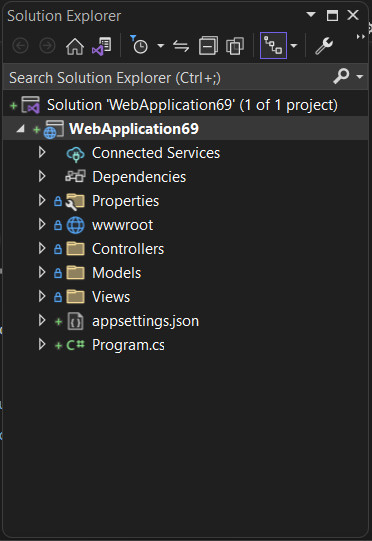Image resolution: width=372 pixels, height=541 pixels.
Task: Toggle the highlighted view hierarchy button
Action: click(273, 46)
